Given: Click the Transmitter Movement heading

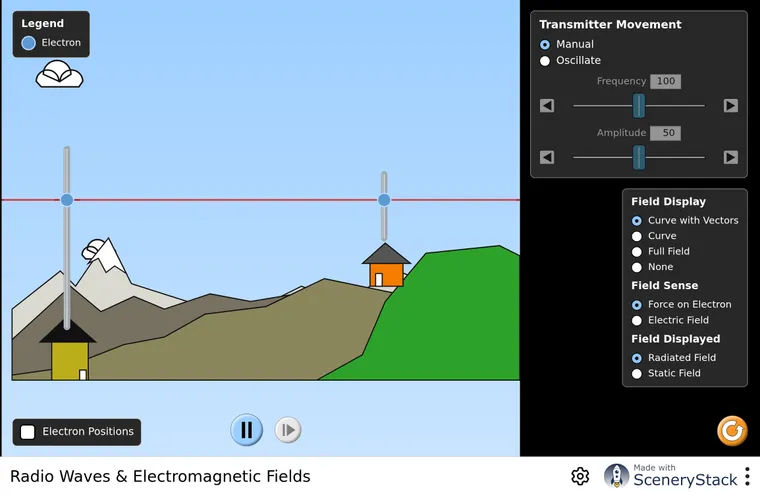Looking at the screenshot, I should [610, 24].
